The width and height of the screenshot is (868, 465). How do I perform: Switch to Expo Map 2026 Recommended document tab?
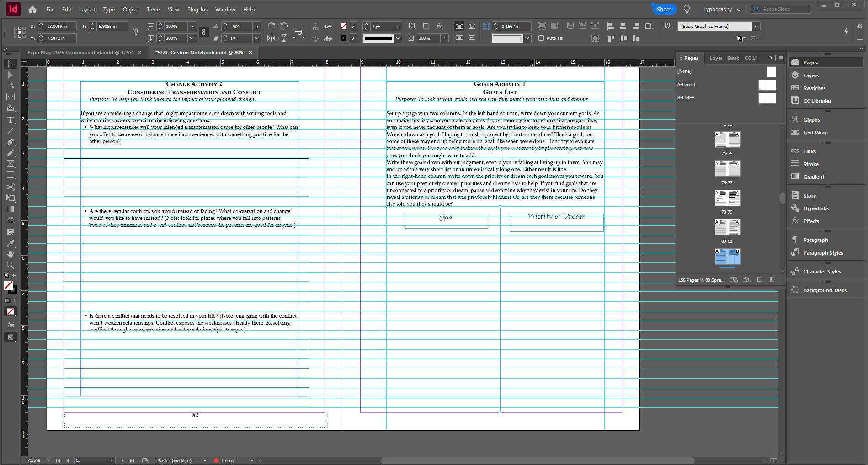(x=80, y=53)
